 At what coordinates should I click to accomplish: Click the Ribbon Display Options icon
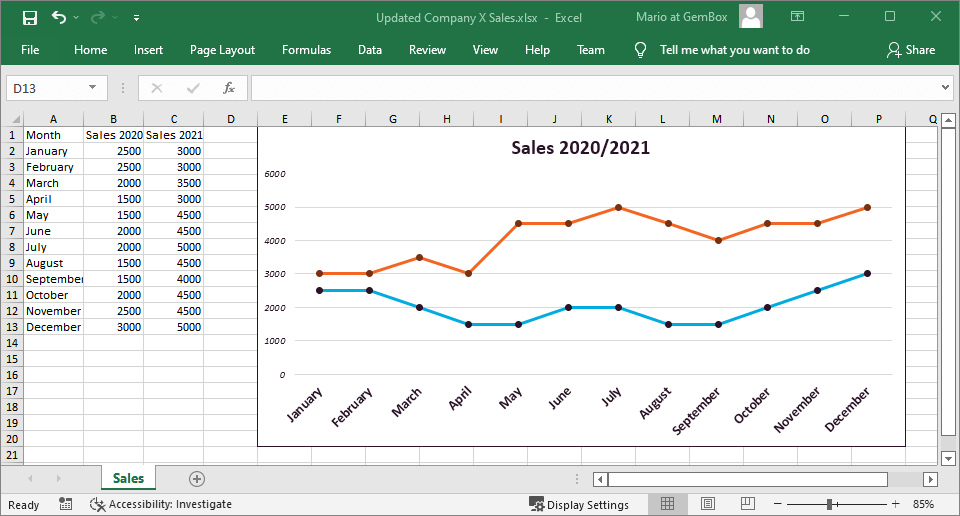797,18
